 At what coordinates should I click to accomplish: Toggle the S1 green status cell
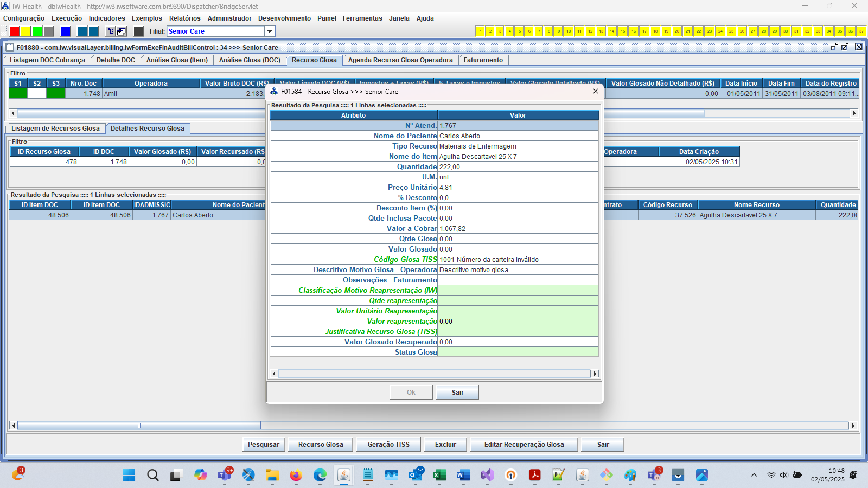point(17,93)
